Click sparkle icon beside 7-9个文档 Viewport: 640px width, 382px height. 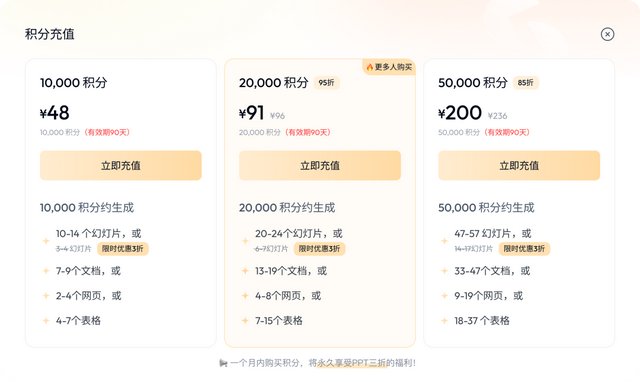(46, 271)
